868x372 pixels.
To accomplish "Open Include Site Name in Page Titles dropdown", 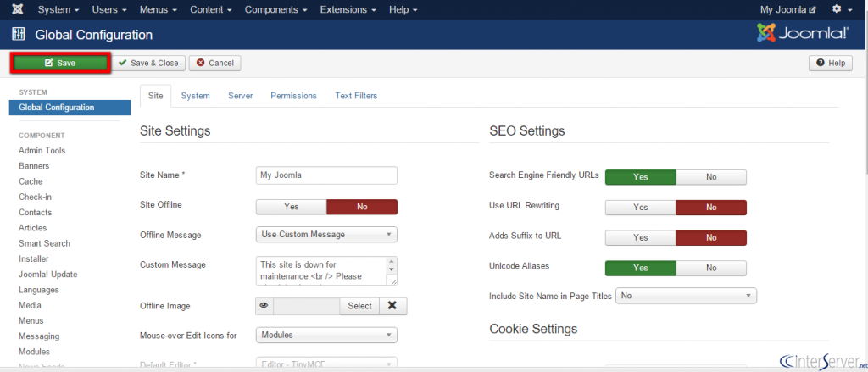I will pos(686,296).
